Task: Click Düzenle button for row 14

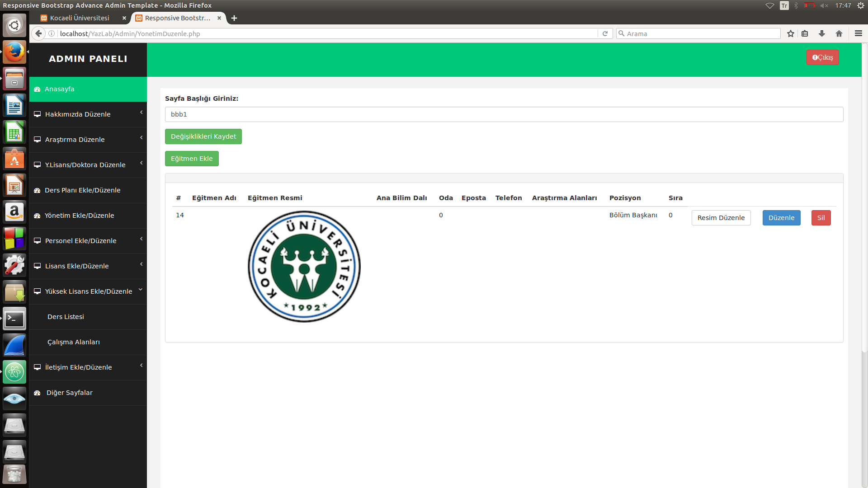Action: point(781,218)
